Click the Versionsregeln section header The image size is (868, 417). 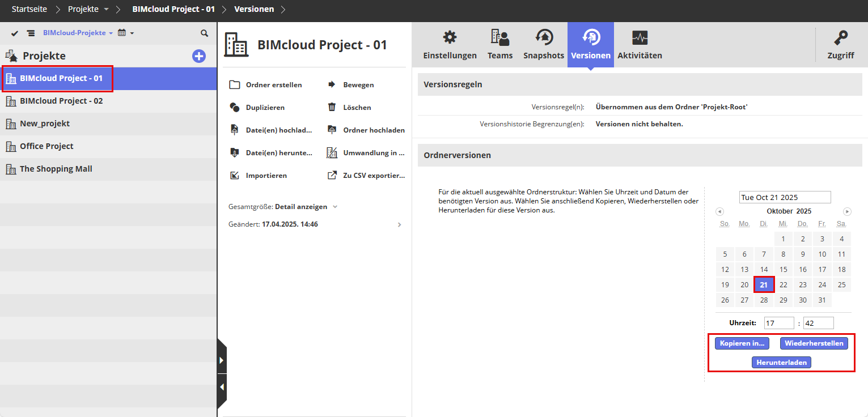click(640, 84)
